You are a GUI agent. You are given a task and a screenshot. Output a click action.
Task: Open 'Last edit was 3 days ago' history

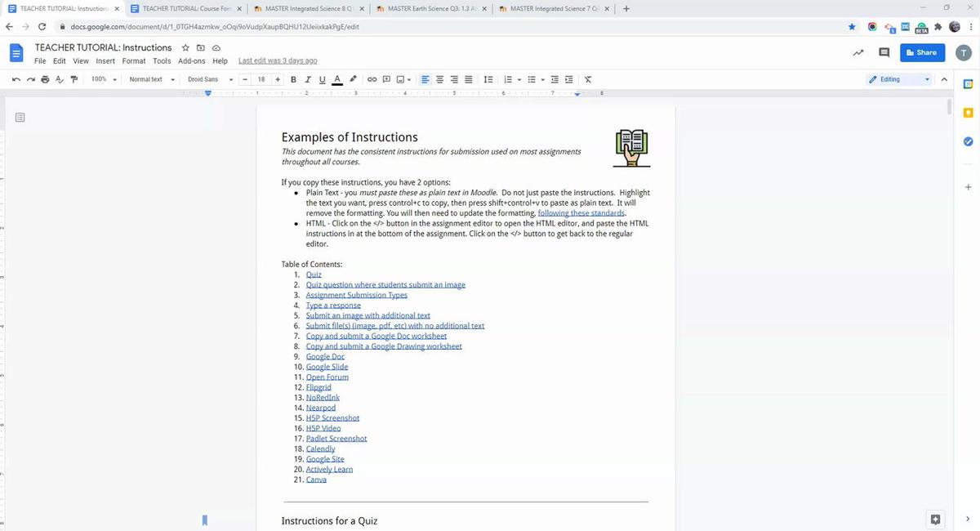(278, 60)
